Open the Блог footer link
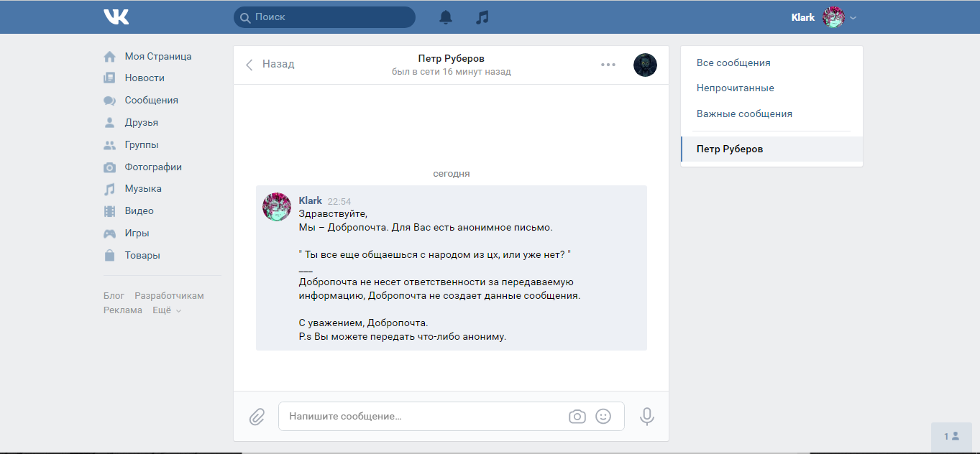Image resolution: width=980 pixels, height=454 pixels. point(114,296)
